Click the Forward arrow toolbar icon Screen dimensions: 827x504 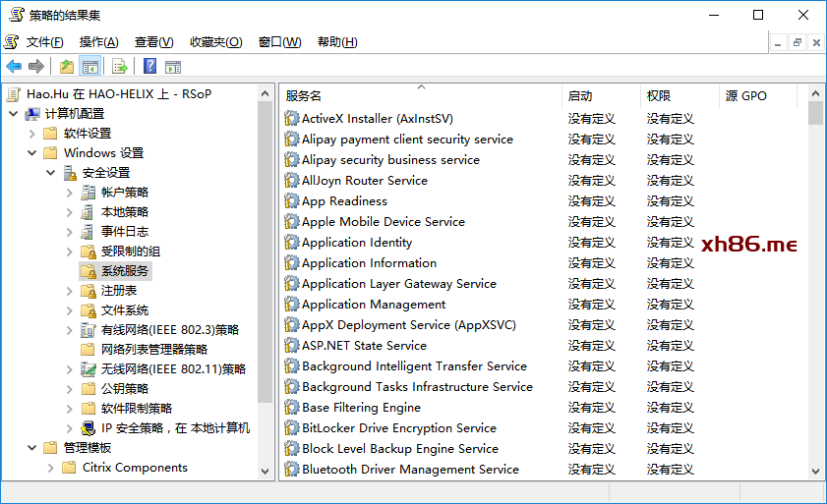tap(35, 67)
